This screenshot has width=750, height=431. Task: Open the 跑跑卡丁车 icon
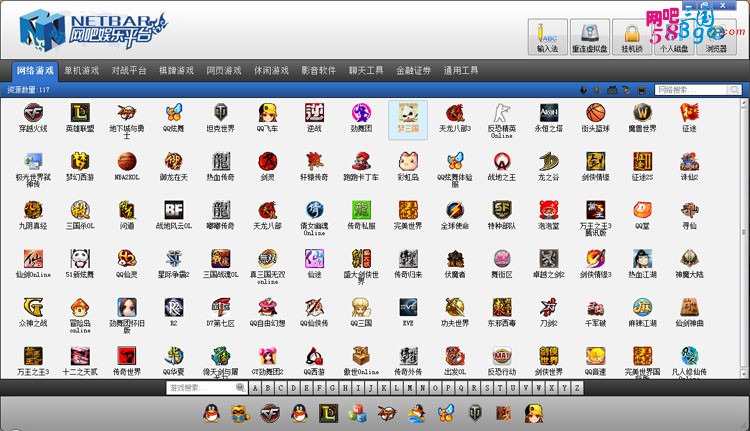click(361, 166)
